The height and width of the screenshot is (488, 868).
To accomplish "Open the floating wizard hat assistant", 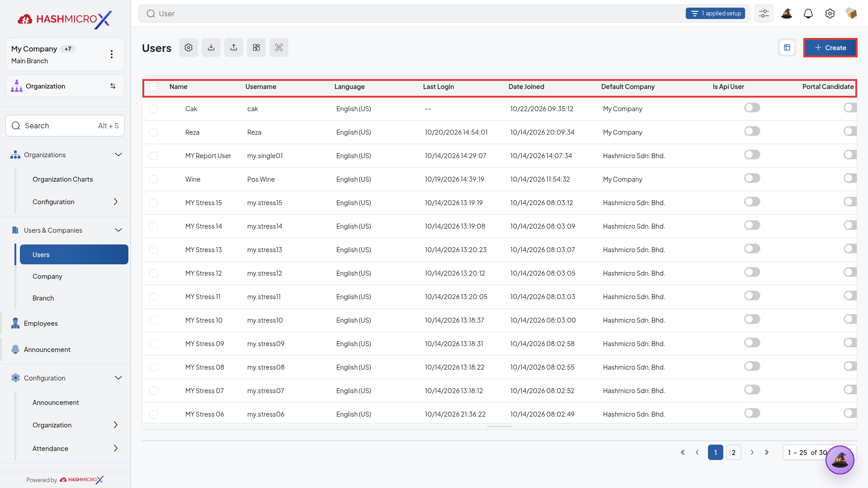I will click(x=840, y=460).
